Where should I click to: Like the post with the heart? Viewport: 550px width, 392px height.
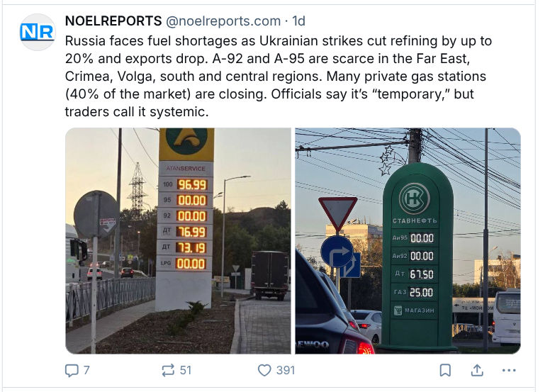pyautogui.click(x=264, y=370)
